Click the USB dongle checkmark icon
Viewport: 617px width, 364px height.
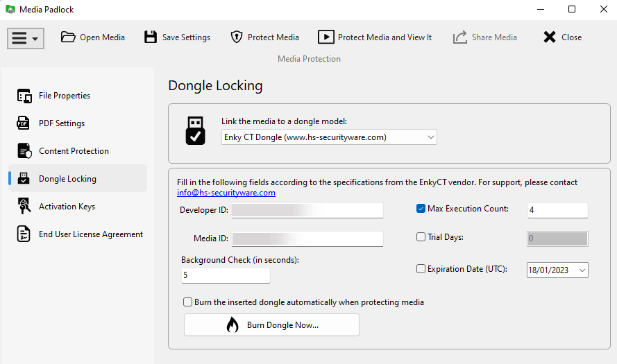pos(195,130)
